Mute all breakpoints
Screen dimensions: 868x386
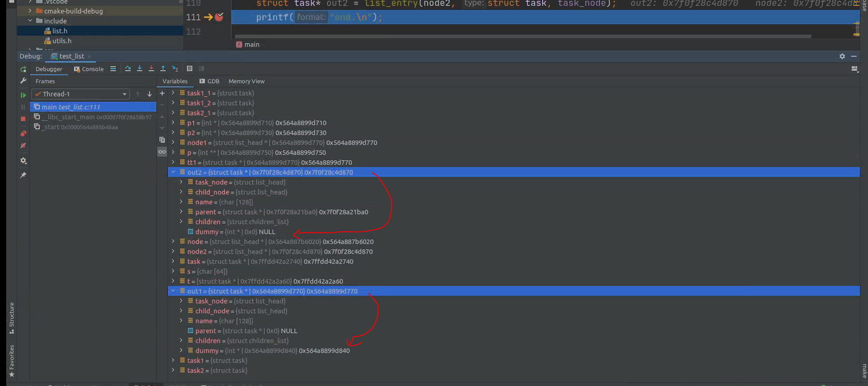(23, 145)
